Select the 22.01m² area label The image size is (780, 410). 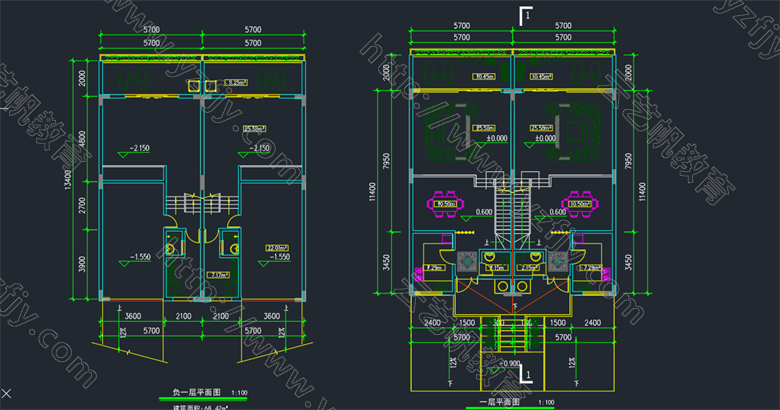pyautogui.click(x=277, y=248)
